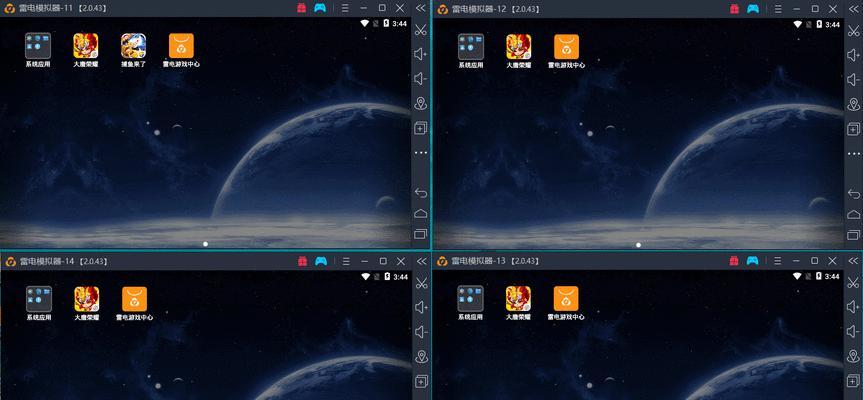Collapse sidebar with double chevron in emulator 11

[420, 8]
